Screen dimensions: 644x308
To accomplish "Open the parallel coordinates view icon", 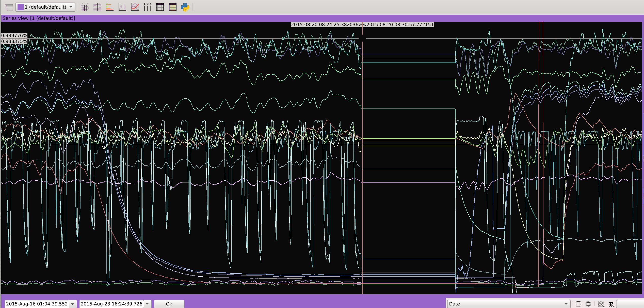I will click(85, 7).
